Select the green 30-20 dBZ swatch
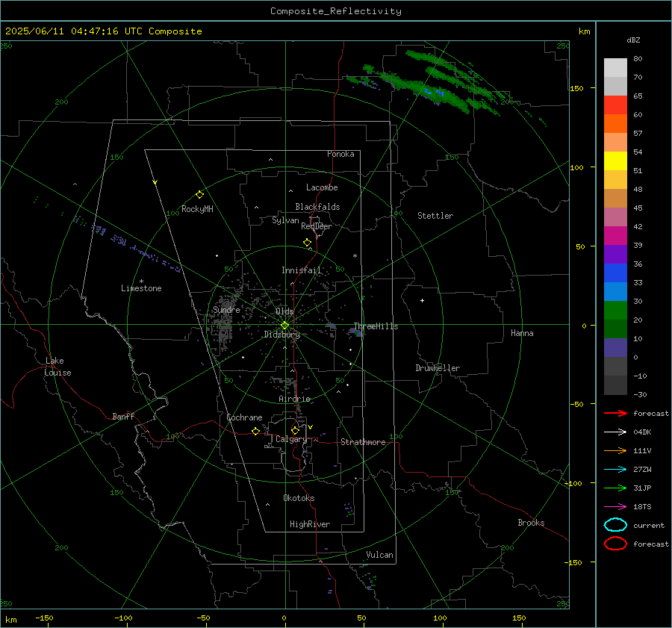This screenshot has width=672, height=628. coord(615,311)
